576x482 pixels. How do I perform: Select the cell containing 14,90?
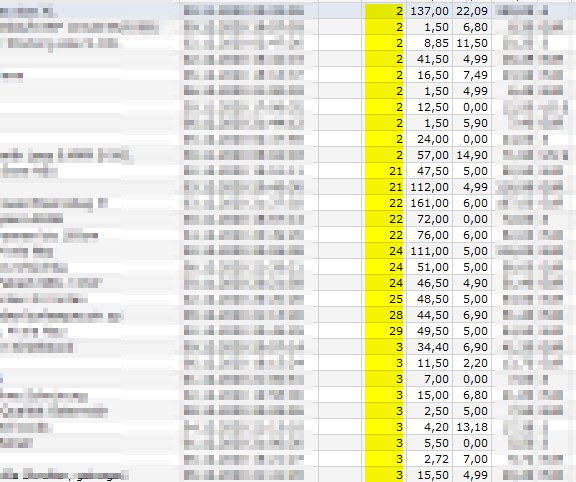click(x=472, y=155)
